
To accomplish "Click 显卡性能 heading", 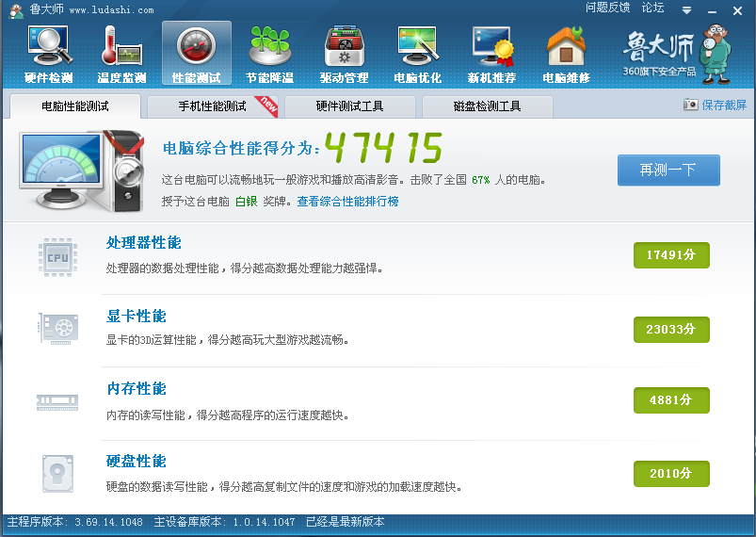I will click(x=137, y=317).
